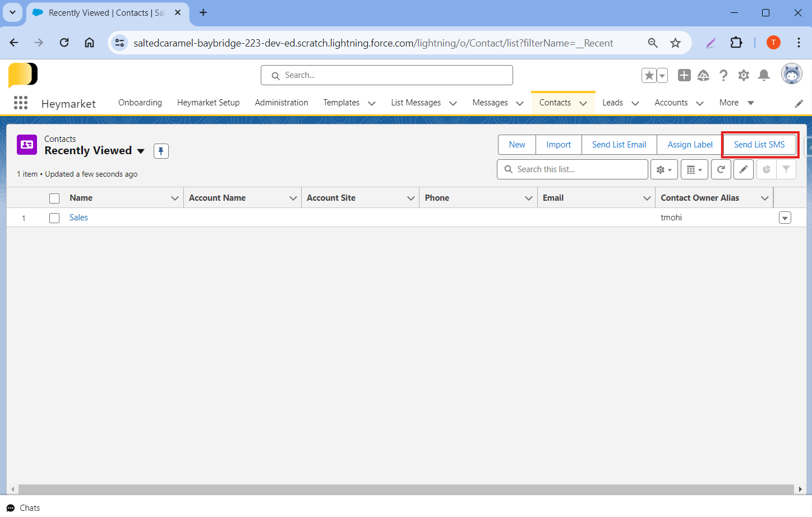Open Email column actions chevron
812x517 pixels.
(x=647, y=198)
